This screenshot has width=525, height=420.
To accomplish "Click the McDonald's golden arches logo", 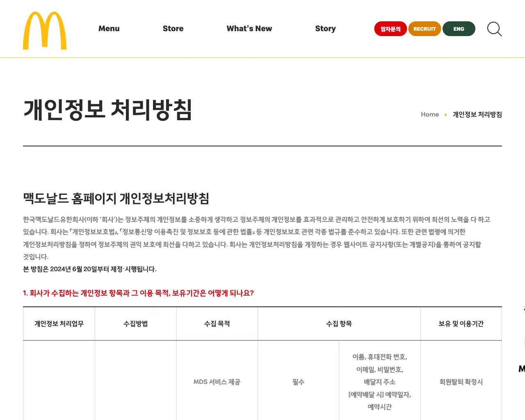I will tap(45, 31).
